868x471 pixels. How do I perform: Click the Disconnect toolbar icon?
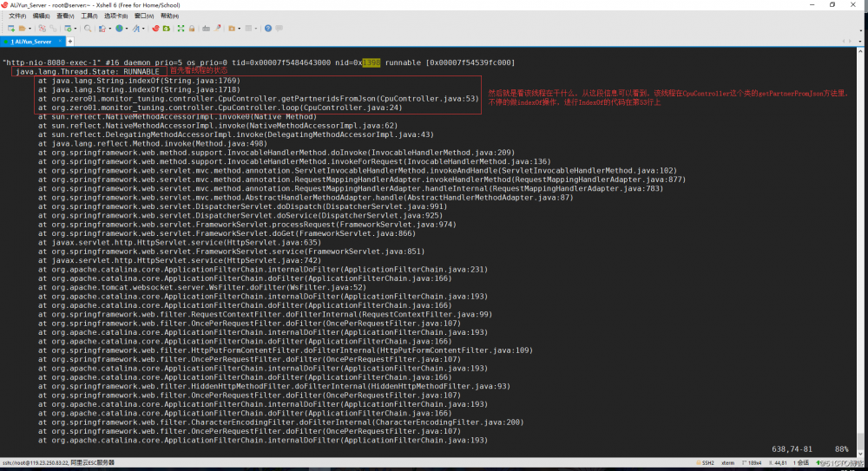coord(42,29)
